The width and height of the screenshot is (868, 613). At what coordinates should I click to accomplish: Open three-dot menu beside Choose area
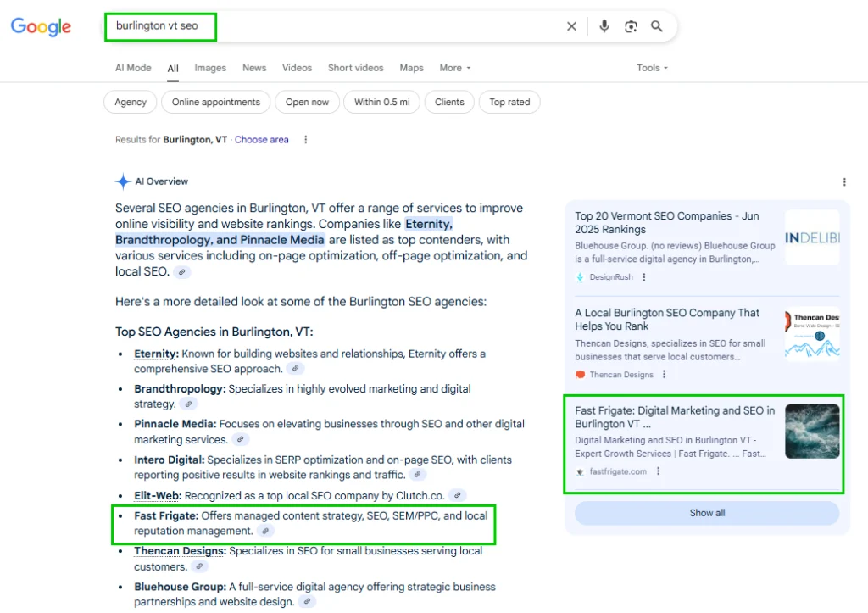click(x=306, y=140)
